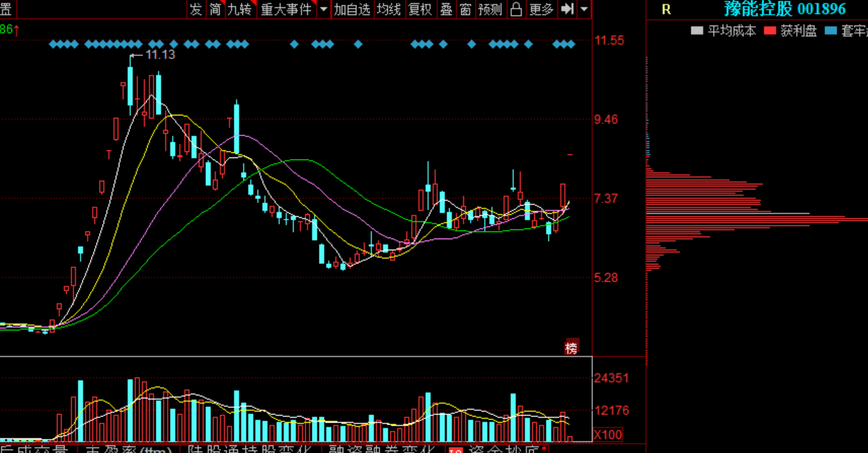Click the skip-to-end arrow icon

[x=567, y=9]
